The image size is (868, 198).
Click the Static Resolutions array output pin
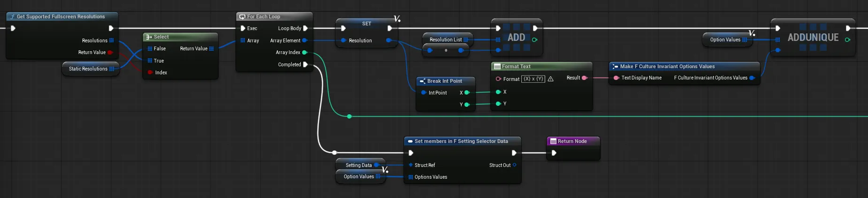click(112, 69)
